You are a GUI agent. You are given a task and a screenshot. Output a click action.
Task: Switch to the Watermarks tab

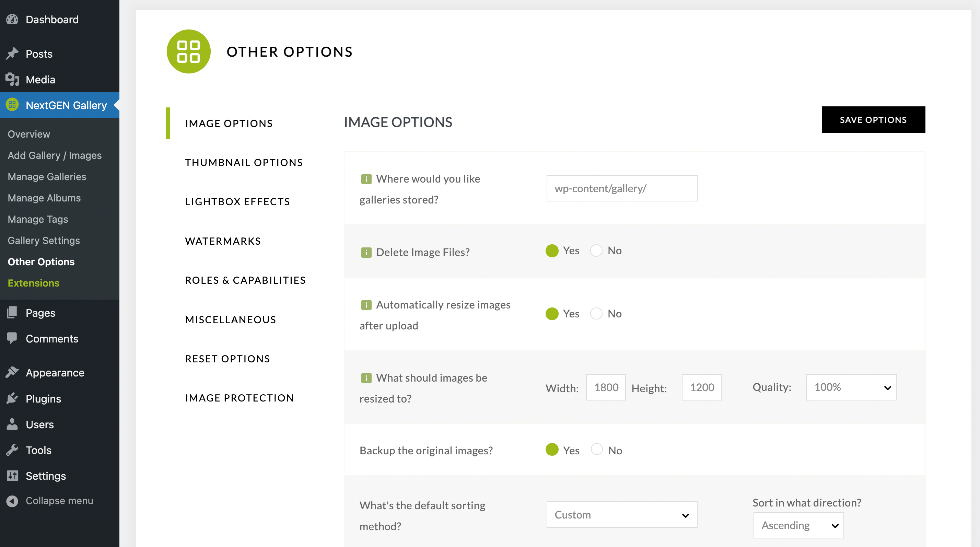click(x=223, y=241)
